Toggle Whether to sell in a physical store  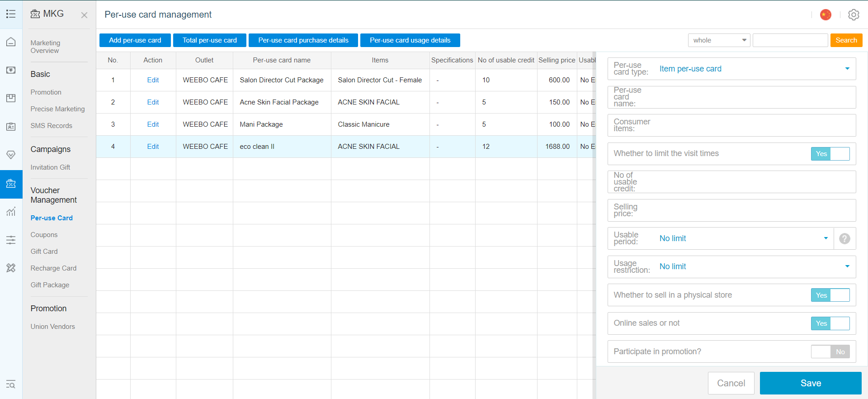pos(830,295)
